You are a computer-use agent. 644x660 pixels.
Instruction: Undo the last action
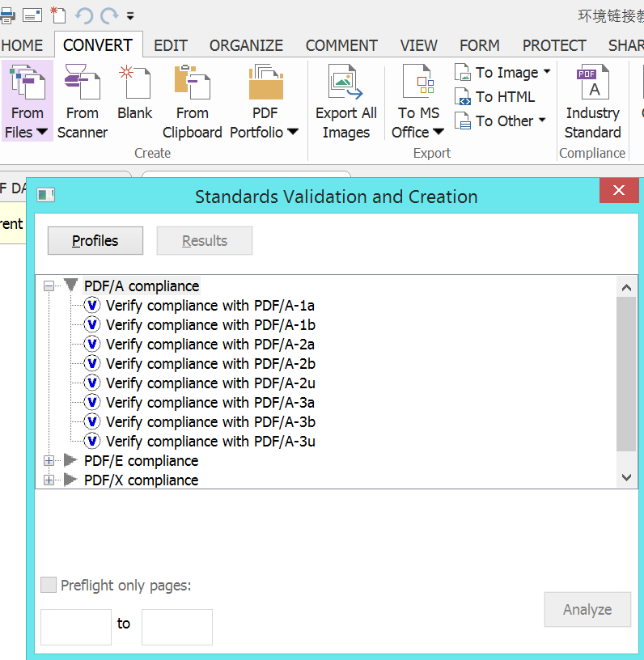click(x=84, y=16)
